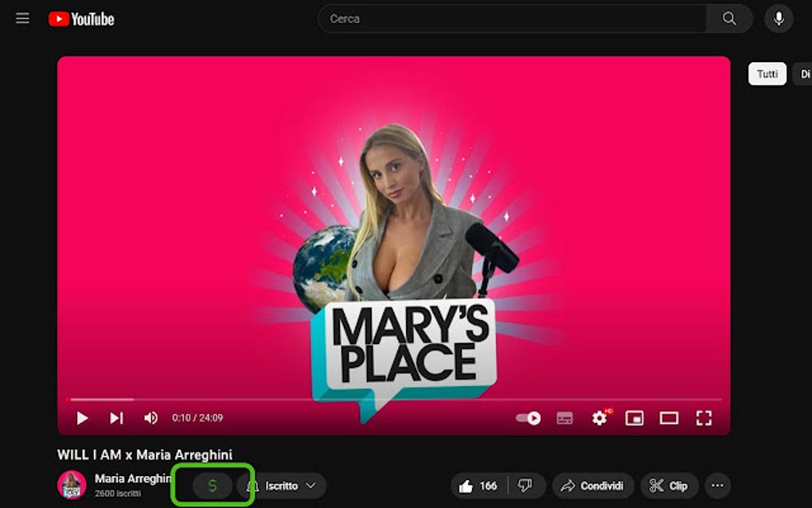Open the player settings gear
812x508 pixels.
click(x=599, y=417)
